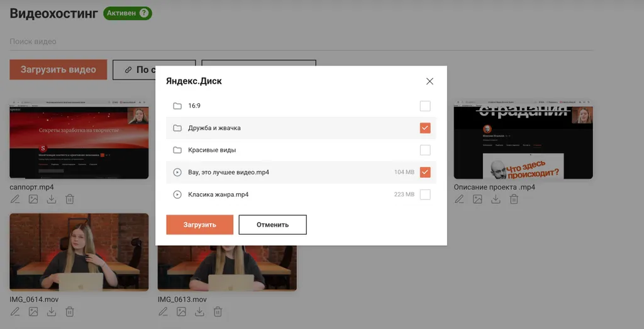Click the Дружба и жвачка folder icon
The image size is (644, 329).
tap(177, 128)
